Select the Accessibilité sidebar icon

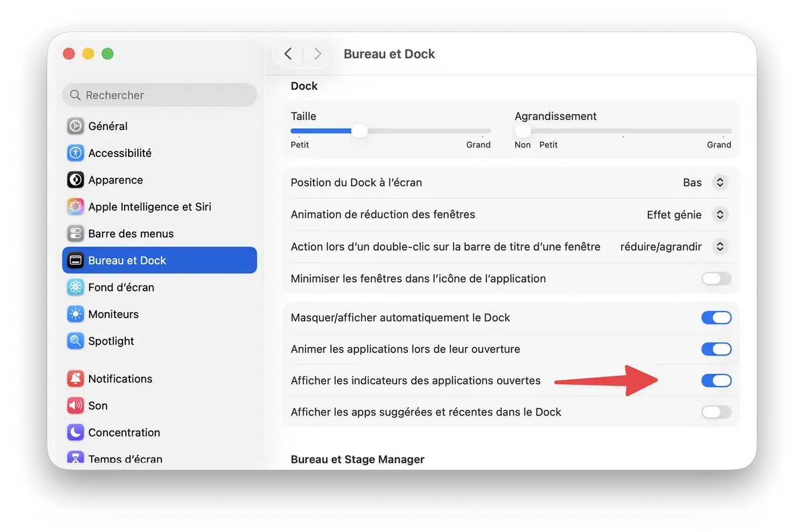119,153
